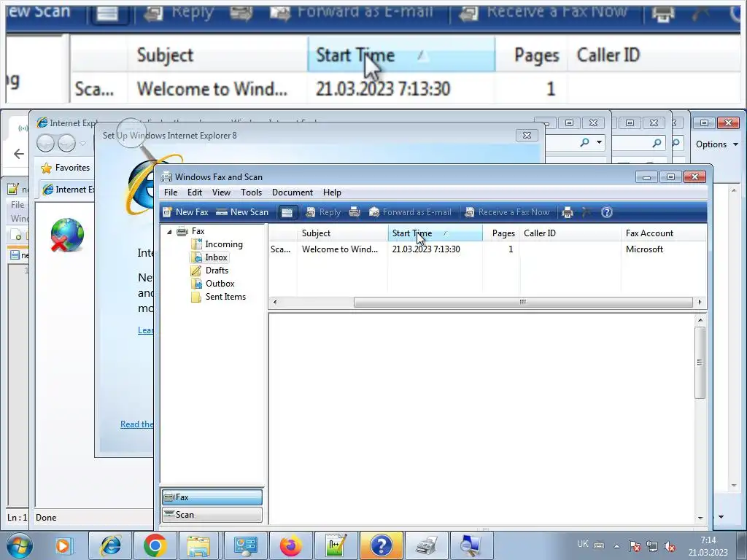The height and width of the screenshot is (560, 747).
Task: Click the preview pane vertical scrollbar thumb
Action: [x=700, y=362]
